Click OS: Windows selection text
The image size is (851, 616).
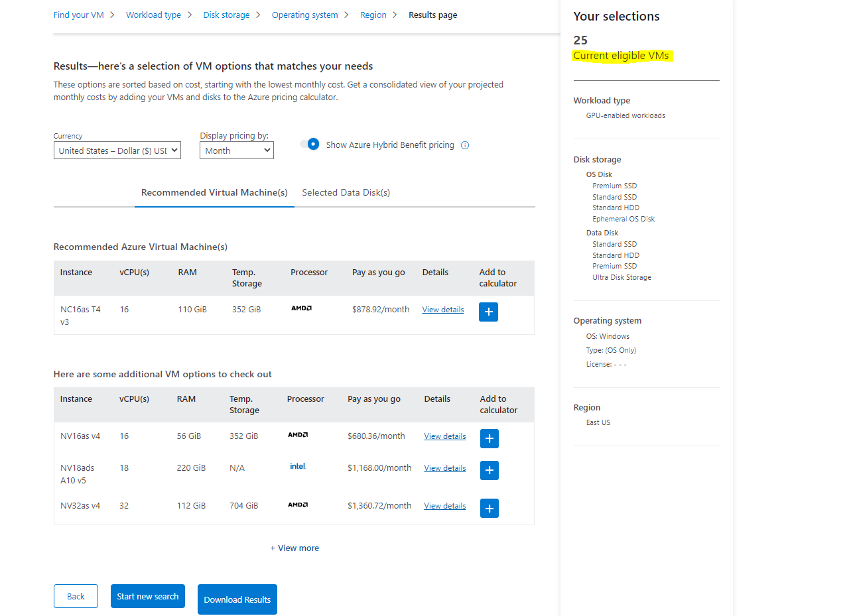pyautogui.click(x=608, y=336)
